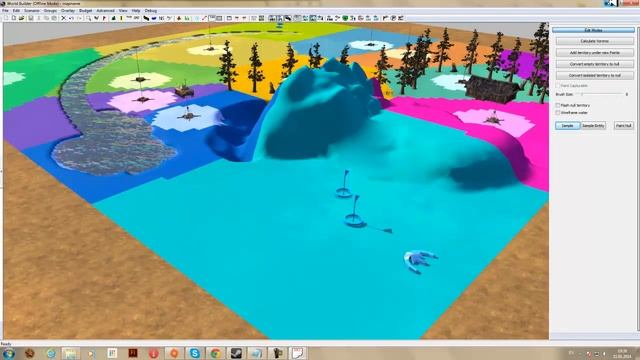
Task: Open the Debug menu
Action: pos(151,11)
